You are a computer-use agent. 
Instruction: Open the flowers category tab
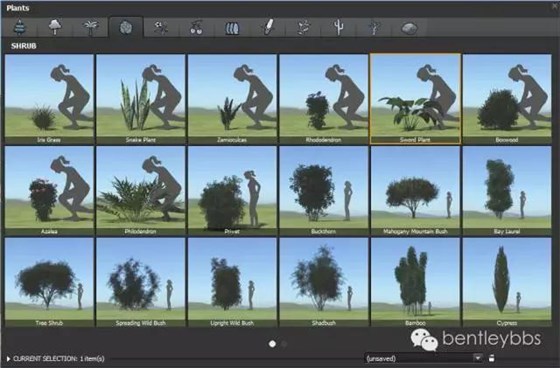coord(161,27)
